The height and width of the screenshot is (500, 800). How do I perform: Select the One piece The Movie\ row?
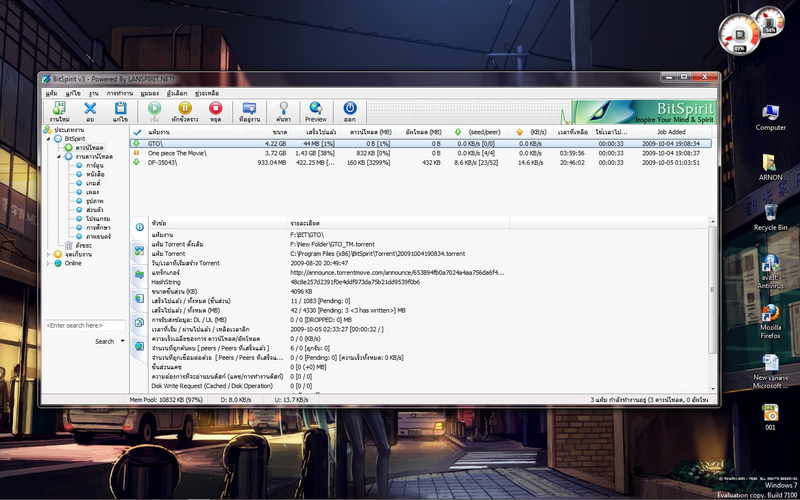[x=421, y=153]
